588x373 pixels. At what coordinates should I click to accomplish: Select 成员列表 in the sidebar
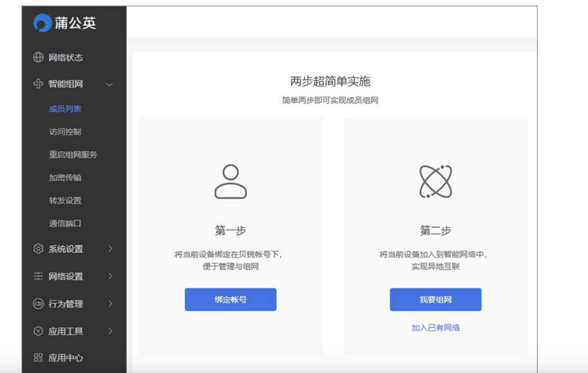65,109
